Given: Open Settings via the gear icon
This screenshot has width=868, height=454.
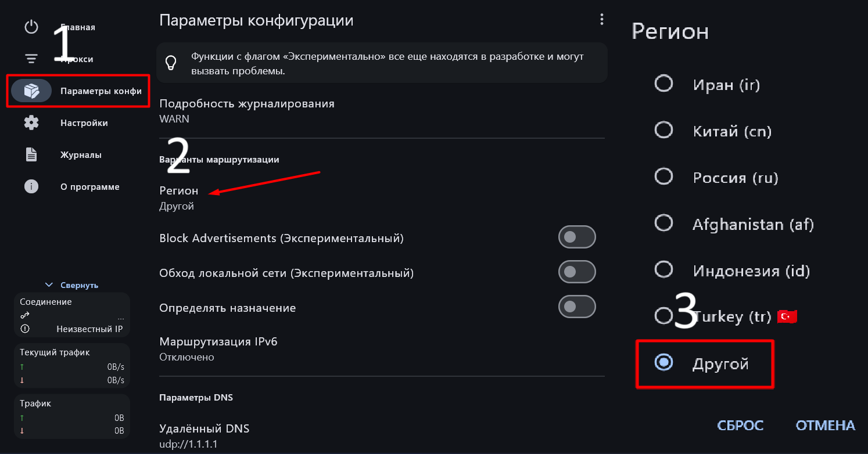Looking at the screenshot, I should point(31,123).
